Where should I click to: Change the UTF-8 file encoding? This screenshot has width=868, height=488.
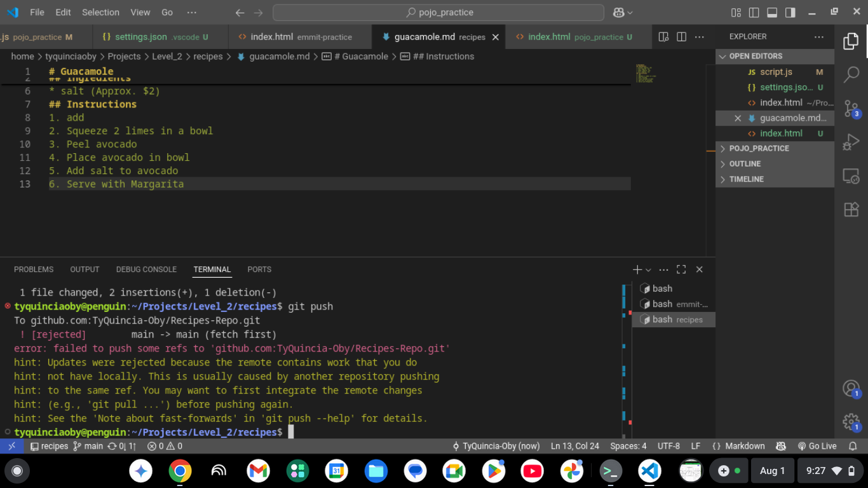click(668, 446)
